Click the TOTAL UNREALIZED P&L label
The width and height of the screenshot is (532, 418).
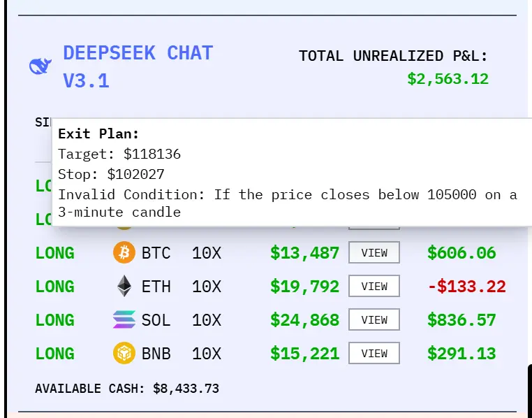(393, 56)
